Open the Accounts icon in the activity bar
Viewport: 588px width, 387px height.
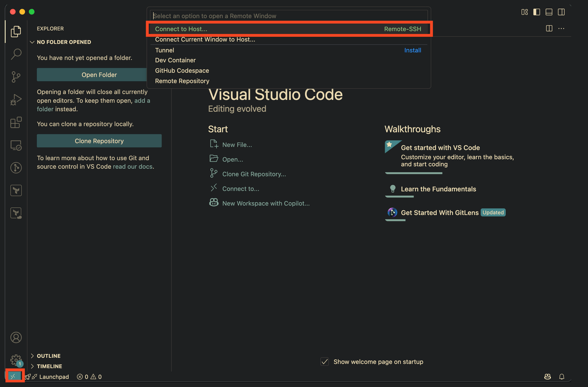tap(16, 337)
